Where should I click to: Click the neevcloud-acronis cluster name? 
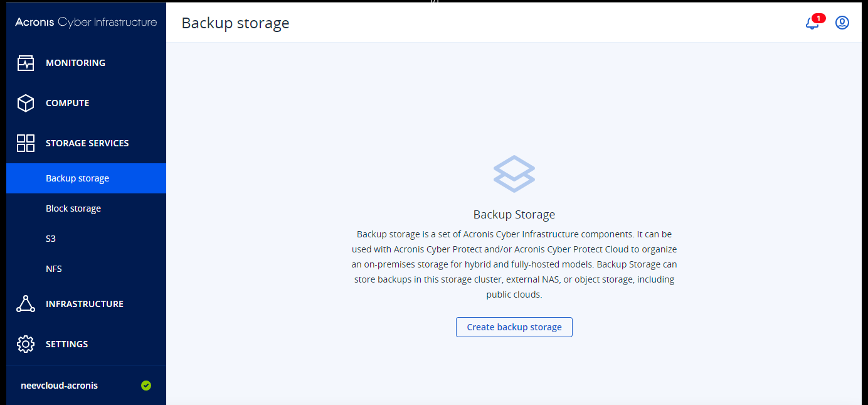(x=60, y=386)
